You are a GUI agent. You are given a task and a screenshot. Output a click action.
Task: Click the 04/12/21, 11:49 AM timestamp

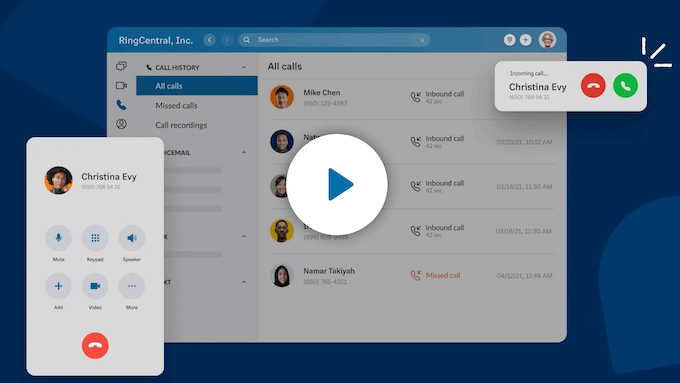(524, 275)
